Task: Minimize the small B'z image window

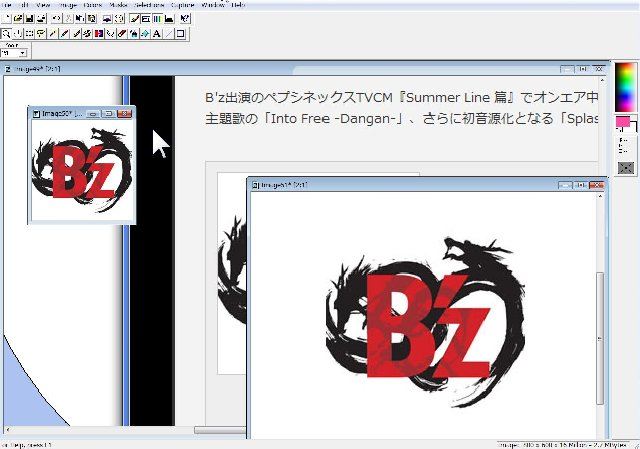Action: 93,114
